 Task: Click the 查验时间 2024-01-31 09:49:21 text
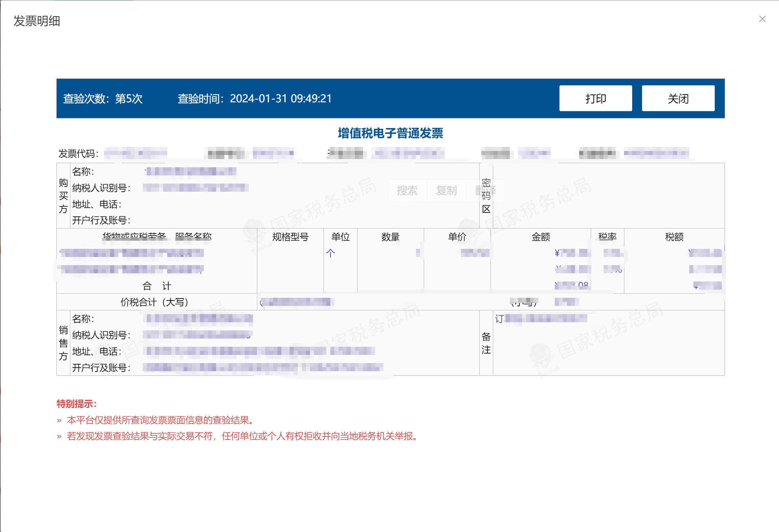coord(255,99)
